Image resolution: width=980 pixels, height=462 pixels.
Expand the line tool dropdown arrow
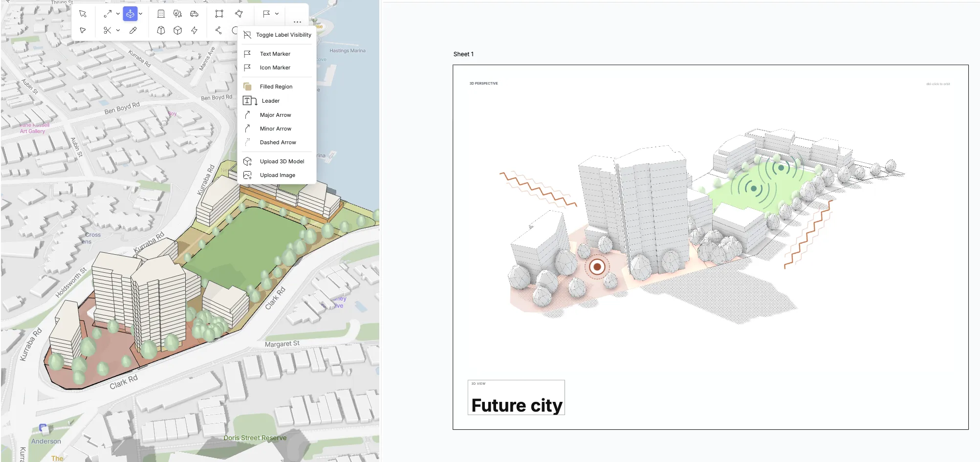118,14
